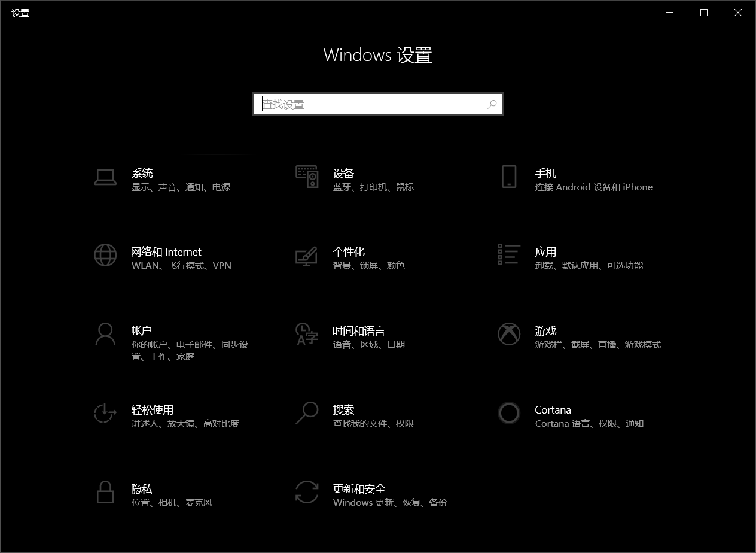Click the Windows 设置 page heading
The image size is (756, 553).
[378, 55]
